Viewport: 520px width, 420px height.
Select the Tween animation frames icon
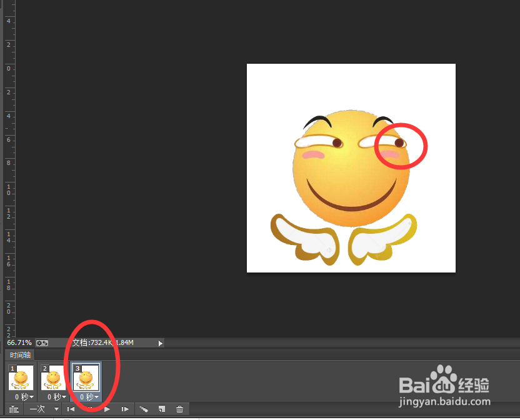tap(144, 409)
